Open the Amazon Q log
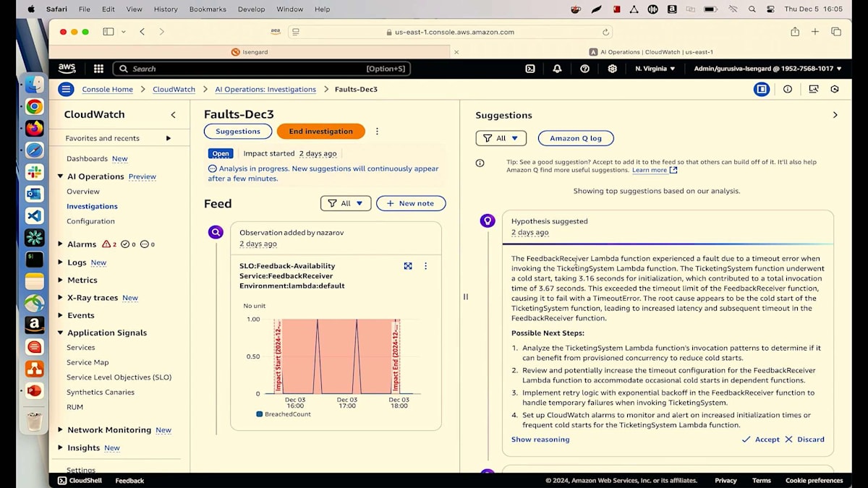868x488 pixels. coord(576,138)
